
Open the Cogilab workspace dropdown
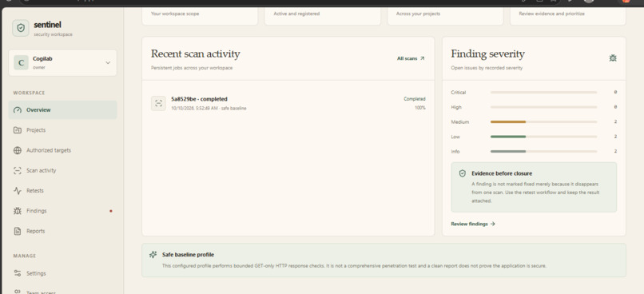click(62, 63)
